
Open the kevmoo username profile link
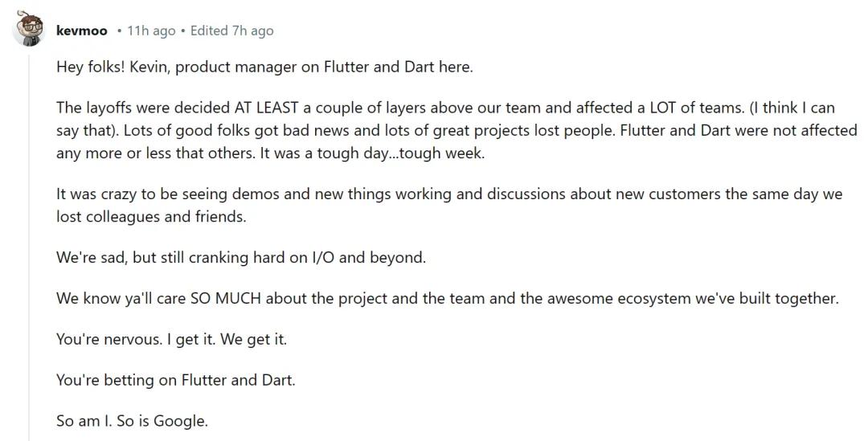coord(82,31)
